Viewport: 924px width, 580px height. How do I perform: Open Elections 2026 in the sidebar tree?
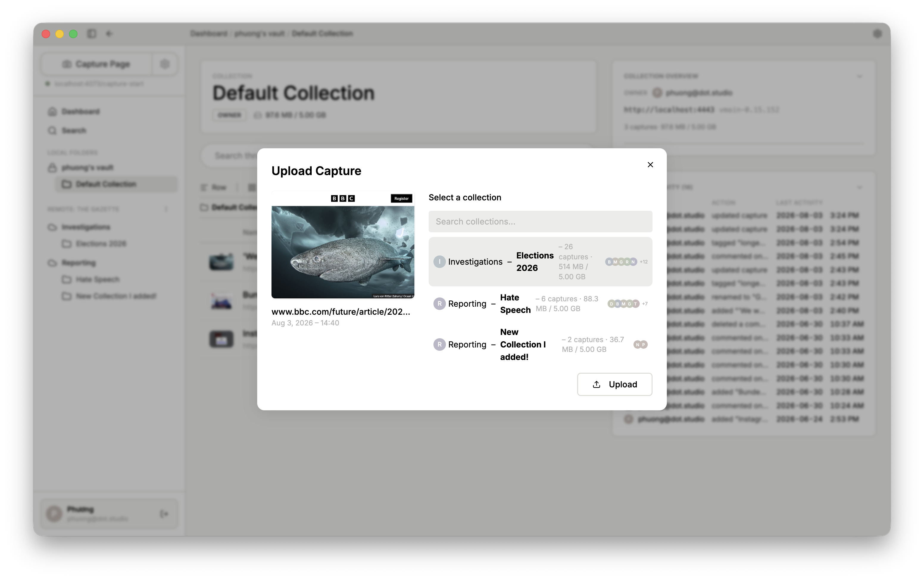[101, 244]
